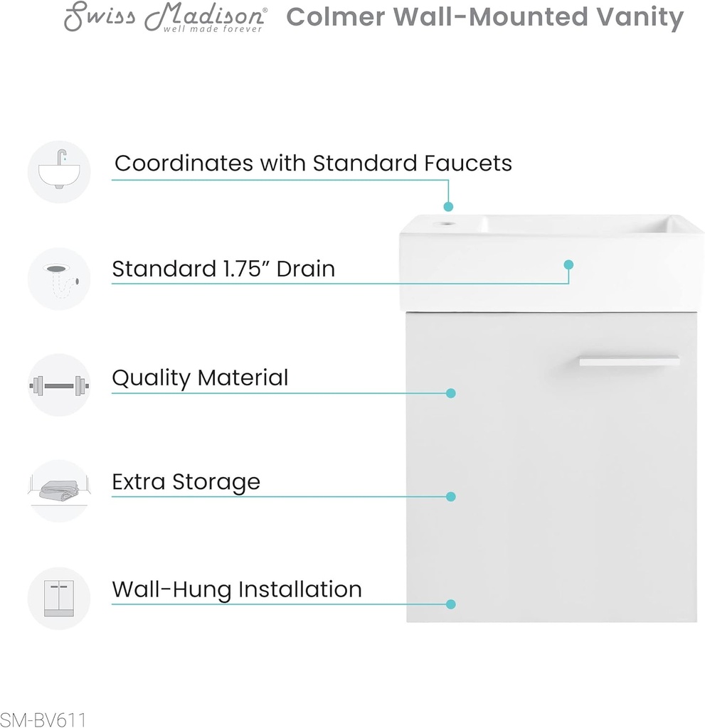The width and height of the screenshot is (705, 728).
Task: Click the faucet hole on the sink
Action: 448,226
